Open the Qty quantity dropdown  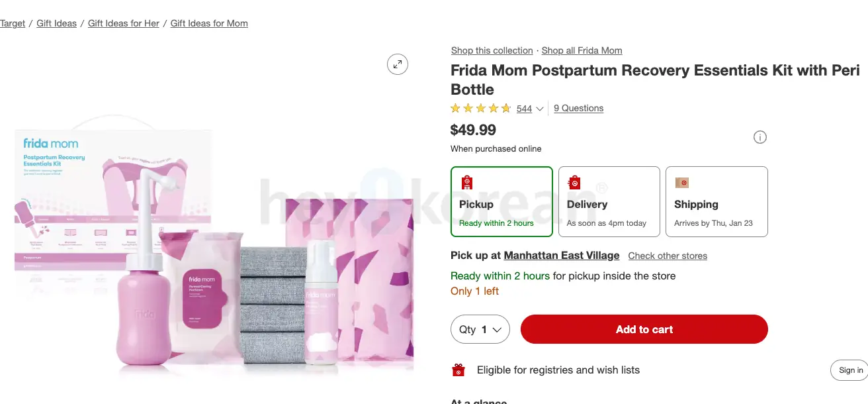click(x=480, y=329)
